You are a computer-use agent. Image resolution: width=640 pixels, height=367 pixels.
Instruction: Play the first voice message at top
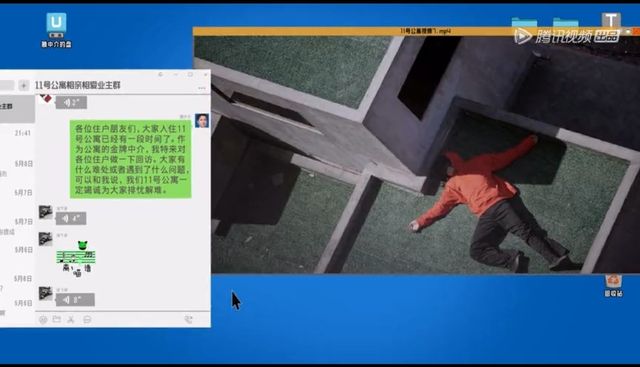[71, 102]
